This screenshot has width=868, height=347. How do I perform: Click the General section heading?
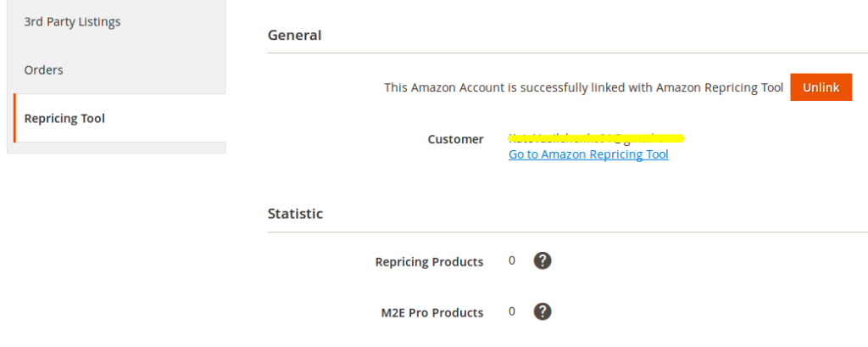tap(294, 36)
